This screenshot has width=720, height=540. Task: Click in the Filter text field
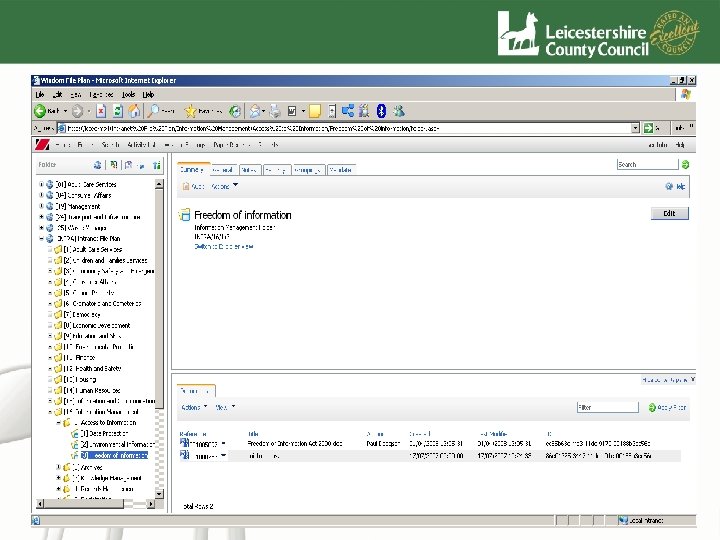[606, 407]
